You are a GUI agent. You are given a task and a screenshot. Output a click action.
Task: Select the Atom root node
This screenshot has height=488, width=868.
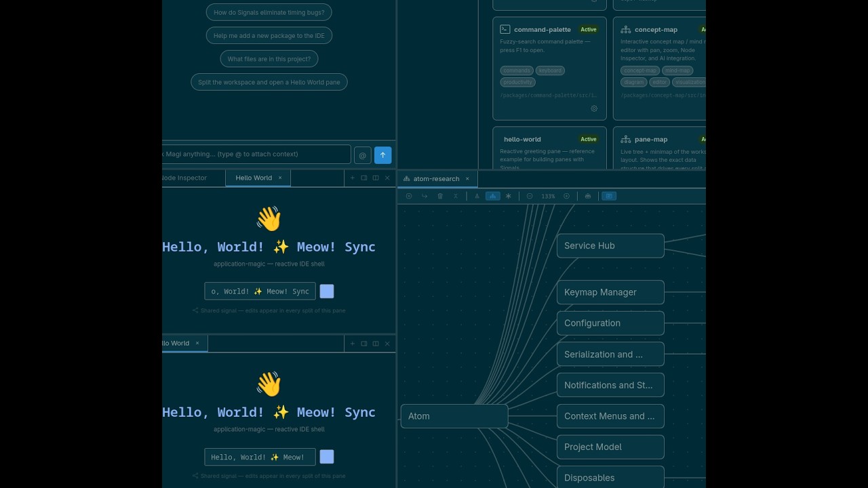coord(454,416)
